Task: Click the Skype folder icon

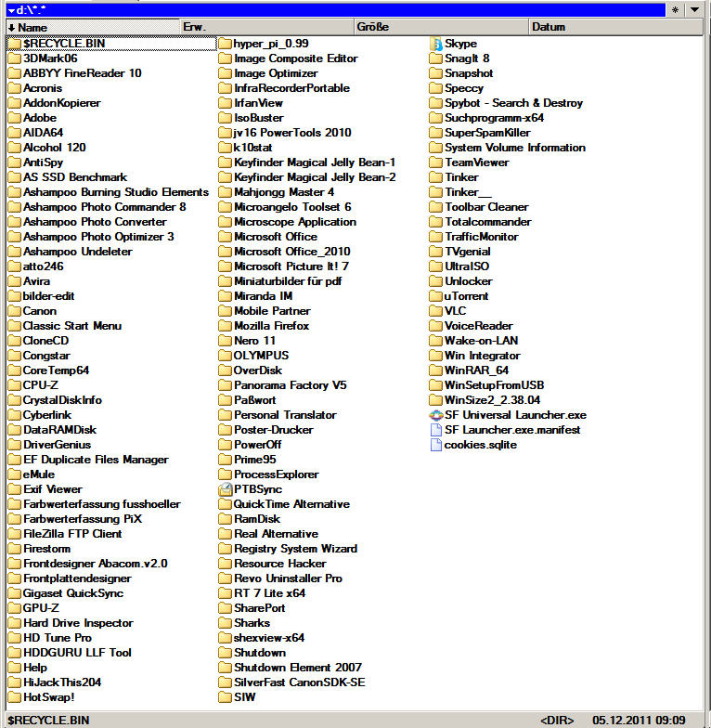Action: tap(436, 44)
